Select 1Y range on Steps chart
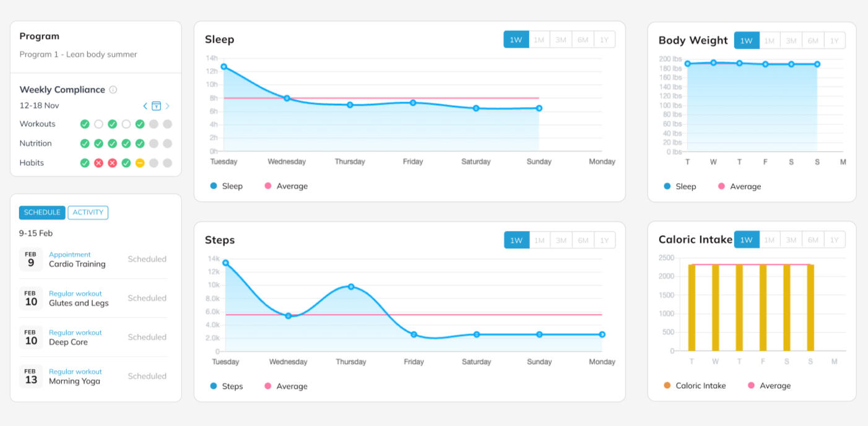This screenshot has height=426, width=868. [x=604, y=240]
